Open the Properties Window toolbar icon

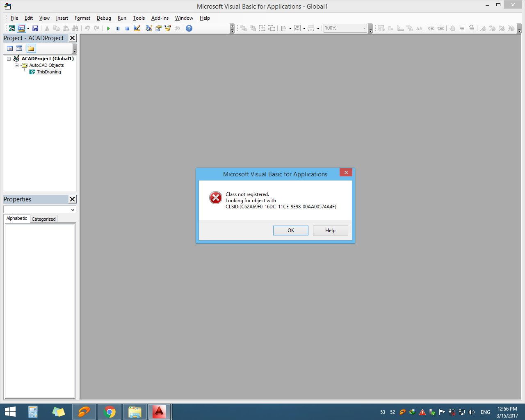[x=158, y=28]
